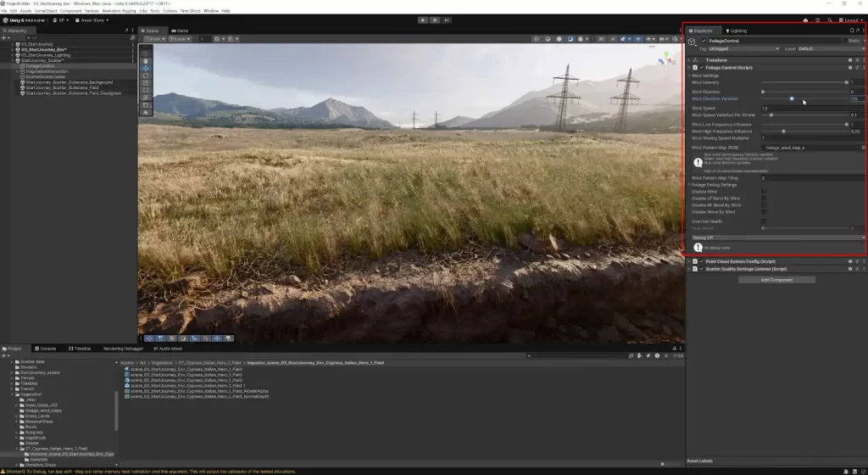
Task: Select the Hand tool in Scene view
Action: coord(144,61)
